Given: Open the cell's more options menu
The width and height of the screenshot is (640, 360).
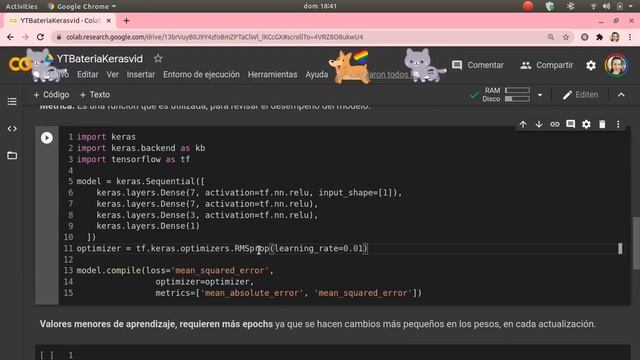Looking at the screenshot, I should click(x=618, y=124).
